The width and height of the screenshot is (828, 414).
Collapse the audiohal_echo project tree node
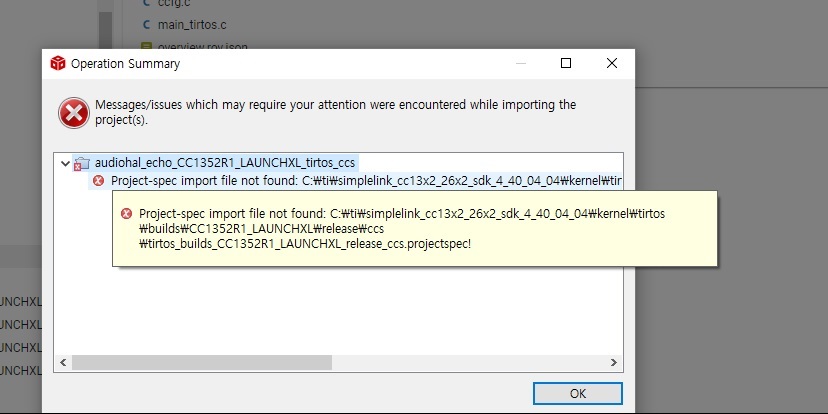click(x=65, y=163)
